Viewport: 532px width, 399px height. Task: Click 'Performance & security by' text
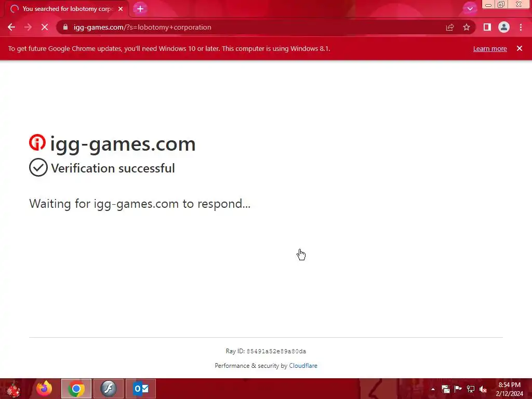[x=251, y=366]
